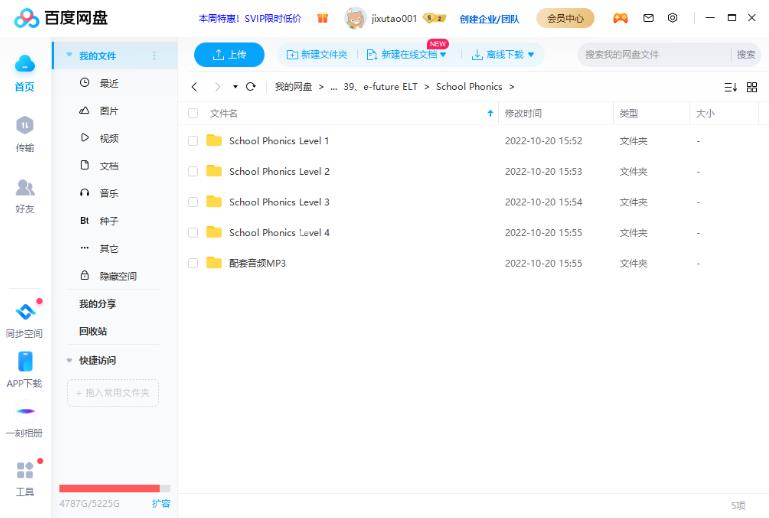Open the APP下载 icon
Screen dimensions: 769x518
(25, 369)
